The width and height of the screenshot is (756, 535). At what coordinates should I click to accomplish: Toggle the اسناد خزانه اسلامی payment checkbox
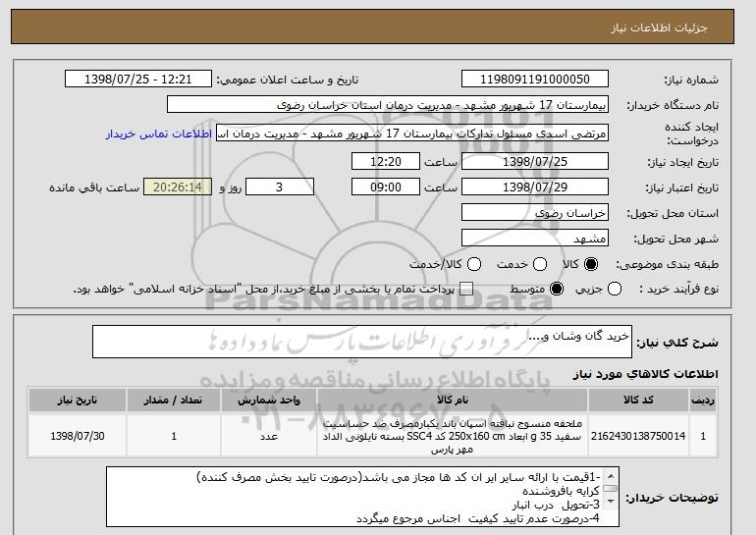pos(465,289)
